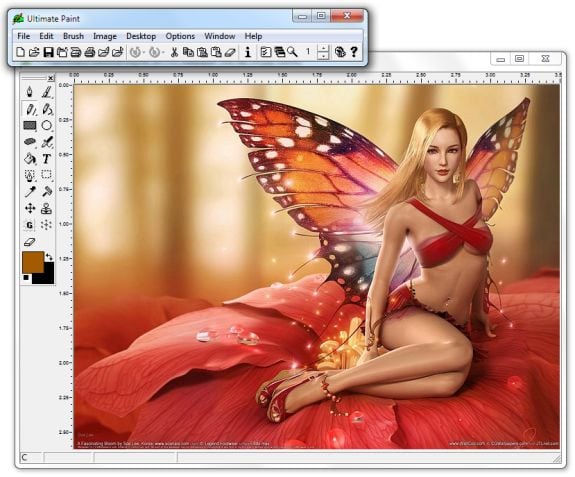Open the Desktop menu
This screenshot has height=477, width=575.
click(x=141, y=36)
